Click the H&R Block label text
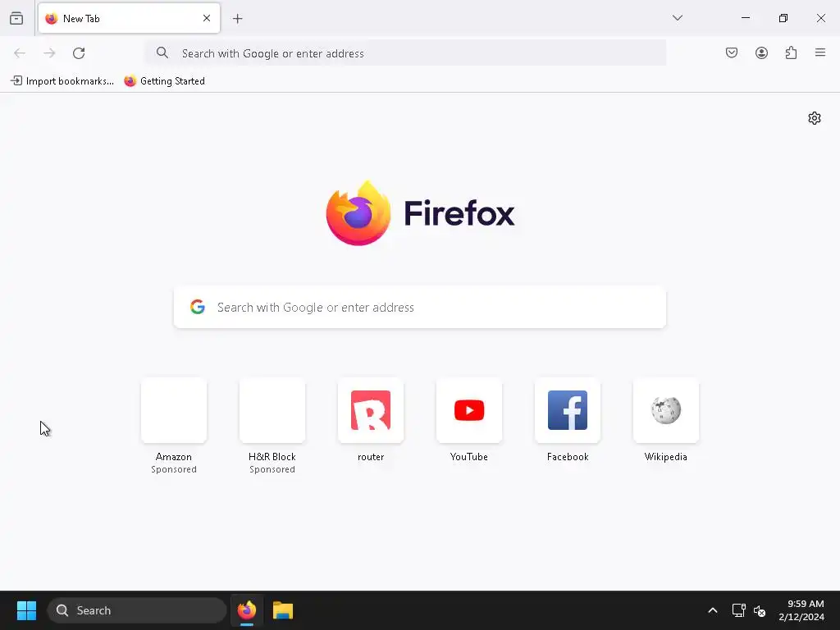This screenshot has width=840, height=630. (272, 457)
